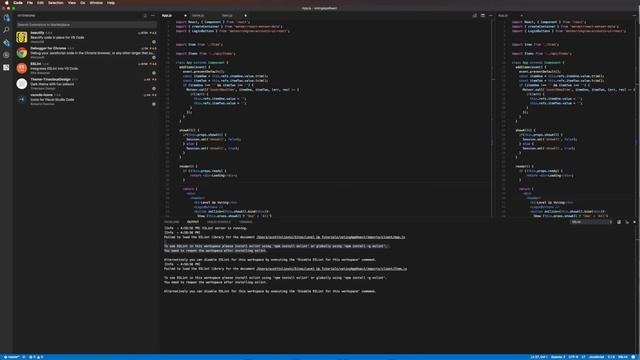Click the Debugger for Chrome extension icon
Image resolution: width=640 pixels, height=360 pixels.
coord(22,53)
